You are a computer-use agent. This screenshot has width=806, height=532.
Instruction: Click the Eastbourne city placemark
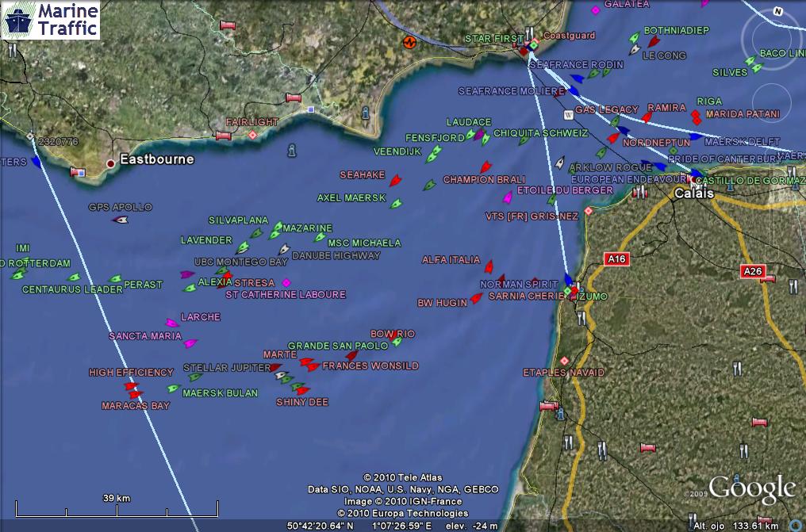110,164
